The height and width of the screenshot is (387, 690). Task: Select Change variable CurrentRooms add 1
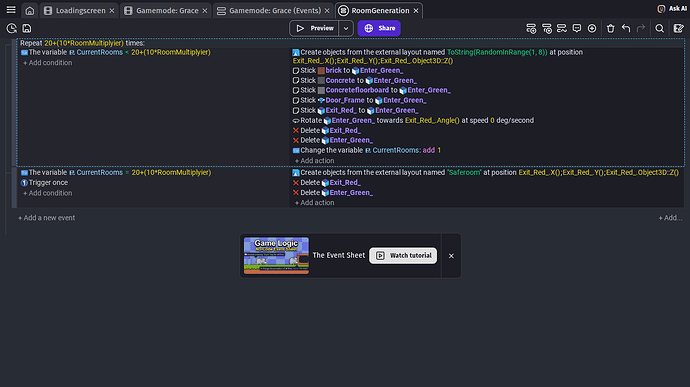(x=367, y=151)
